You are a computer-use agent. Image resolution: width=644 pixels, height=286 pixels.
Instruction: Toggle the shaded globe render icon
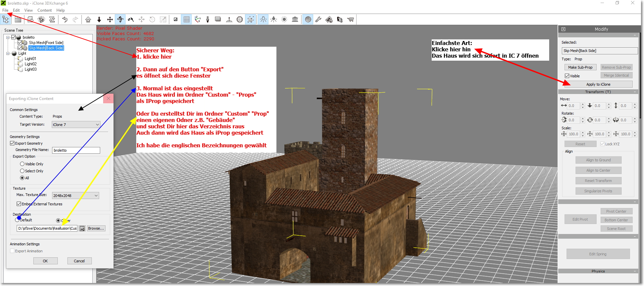point(308,19)
